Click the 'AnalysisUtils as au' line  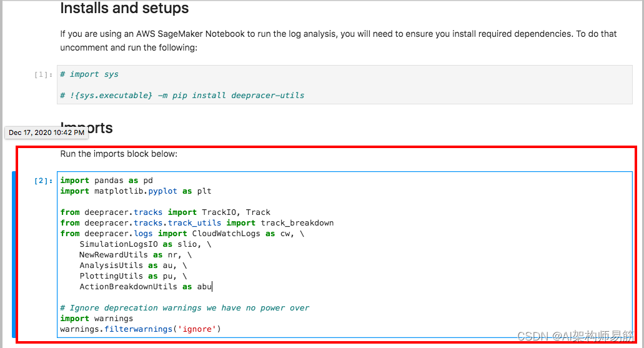(133, 266)
